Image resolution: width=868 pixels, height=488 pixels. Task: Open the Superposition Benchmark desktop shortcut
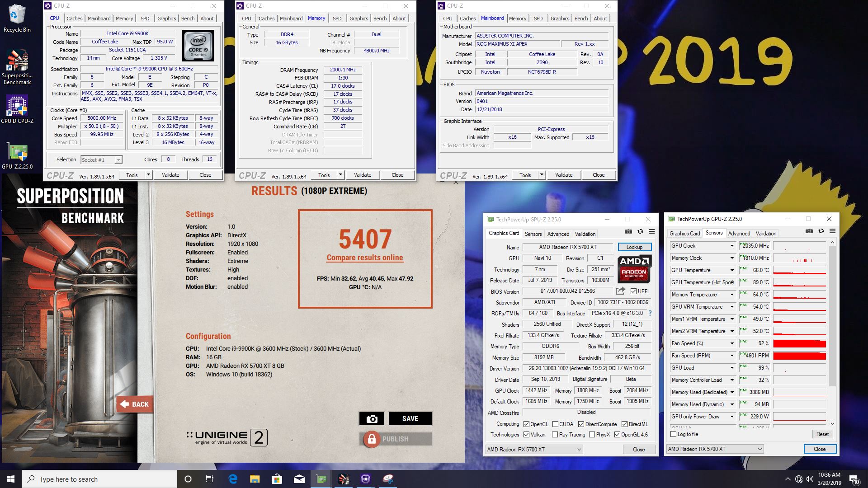17,67
